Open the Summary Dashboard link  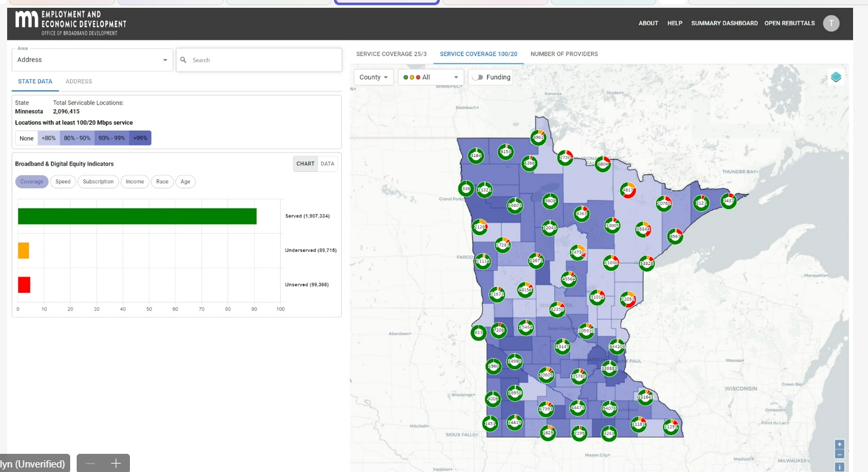tap(724, 23)
